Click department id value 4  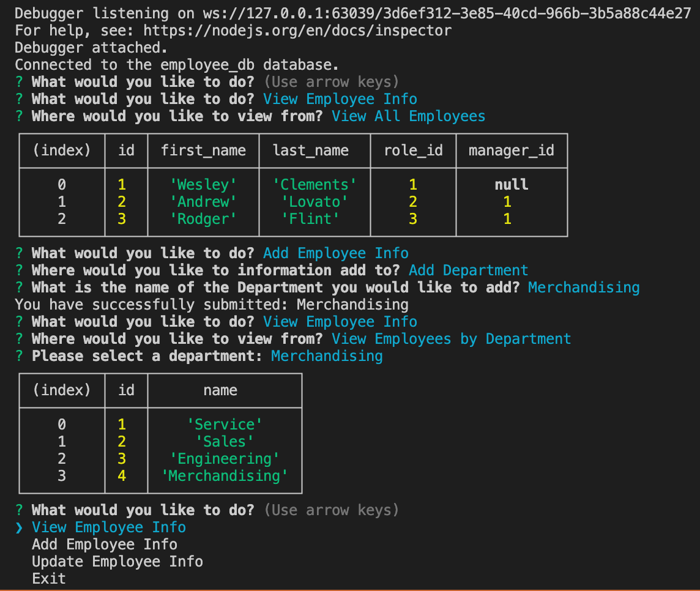point(121,476)
